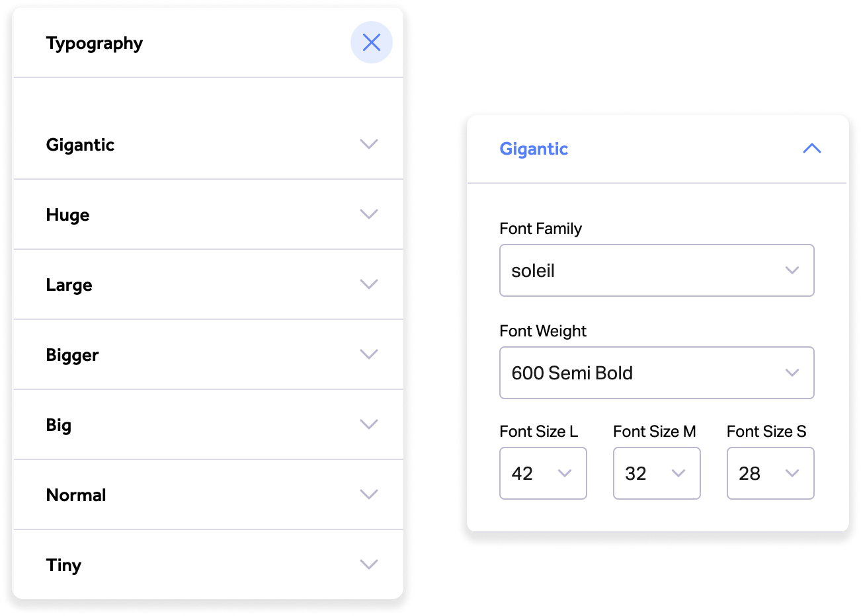Expand the Huge typography section chevron
The image size is (861, 616).
pyautogui.click(x=368, y=214)
